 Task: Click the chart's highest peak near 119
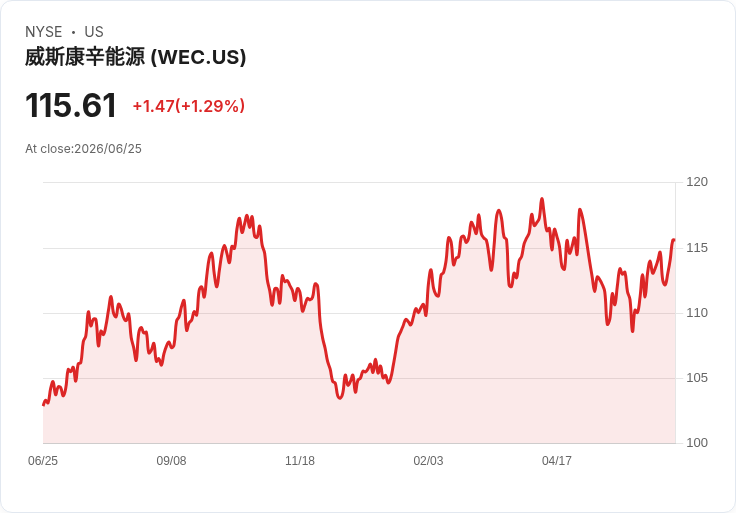point(542,199)
